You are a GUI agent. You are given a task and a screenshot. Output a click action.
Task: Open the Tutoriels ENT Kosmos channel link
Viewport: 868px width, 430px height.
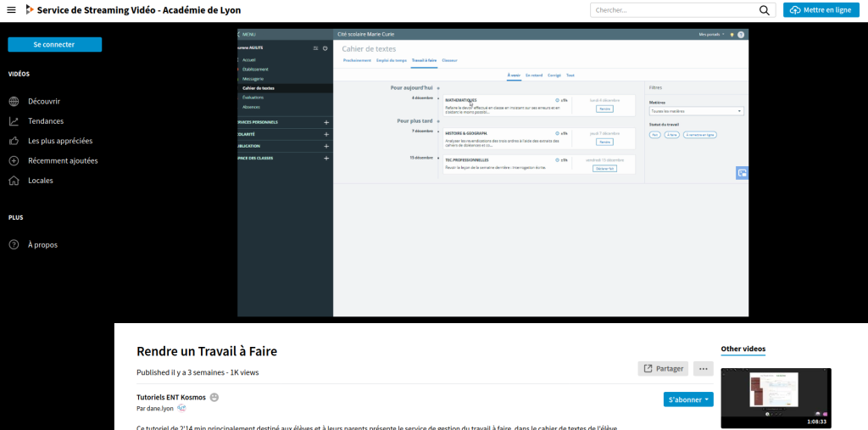click(x=170, y=397)
